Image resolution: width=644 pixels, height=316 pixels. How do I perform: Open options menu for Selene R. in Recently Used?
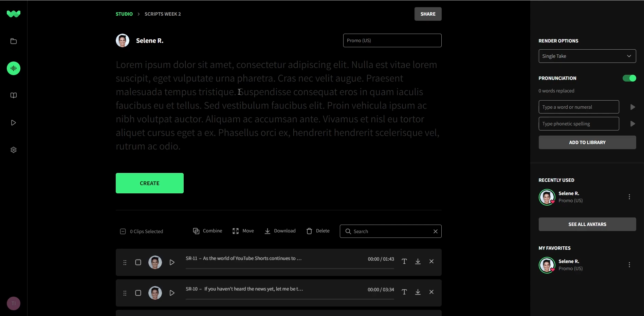point(629,197)
